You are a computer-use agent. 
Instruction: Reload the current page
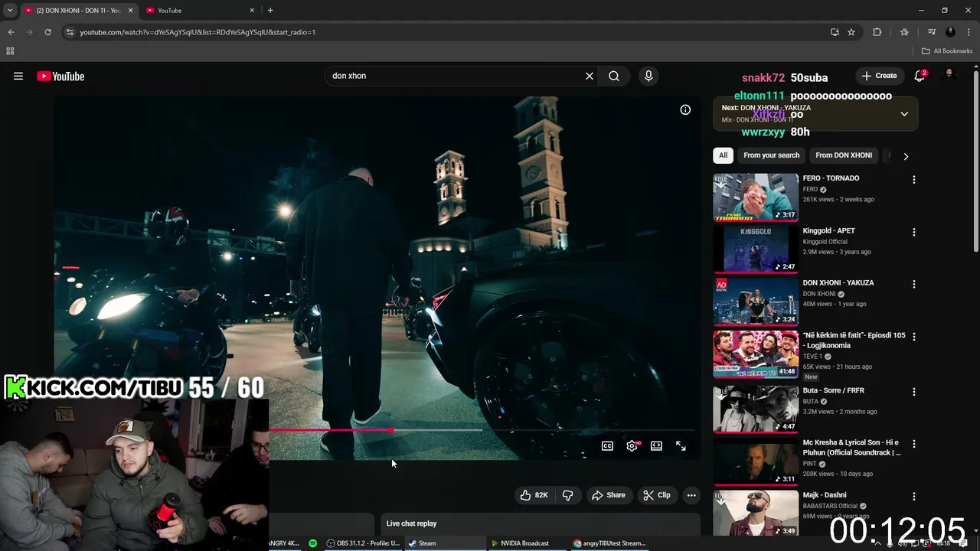[x=47, y=32]
